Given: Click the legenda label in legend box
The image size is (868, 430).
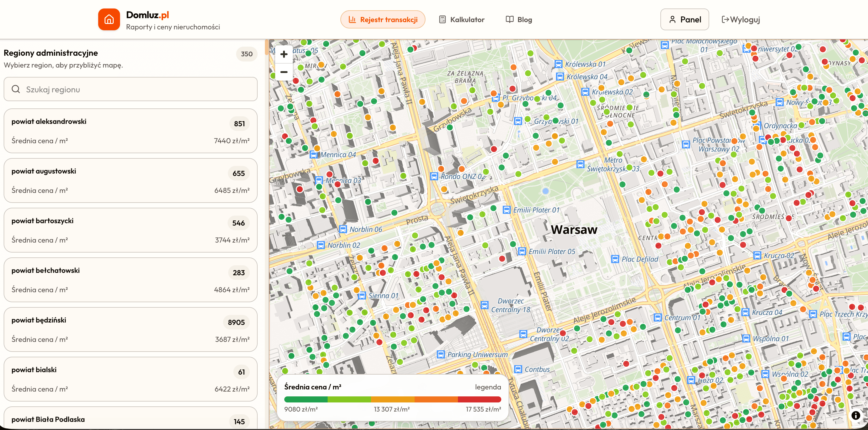Looking at the screenshot, I should tap(488, 387).
